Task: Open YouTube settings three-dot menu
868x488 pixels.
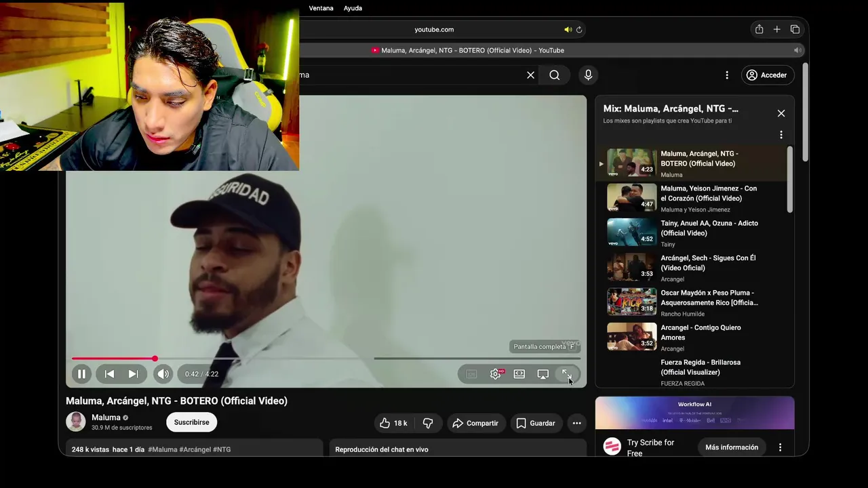Action: tap(727, 75)
